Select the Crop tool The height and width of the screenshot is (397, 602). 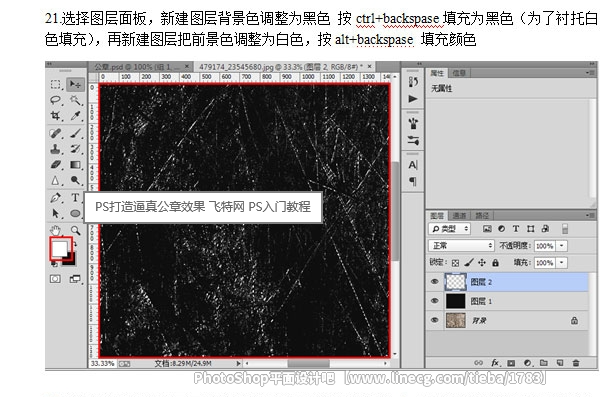[x=56, y=116]
